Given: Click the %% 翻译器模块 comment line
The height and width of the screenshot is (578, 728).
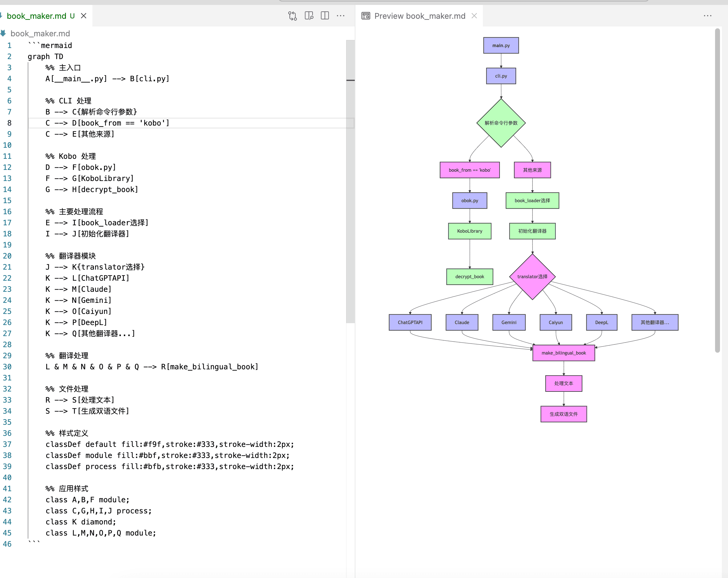Looking at the screenshot, I should (x=71, y=256).
